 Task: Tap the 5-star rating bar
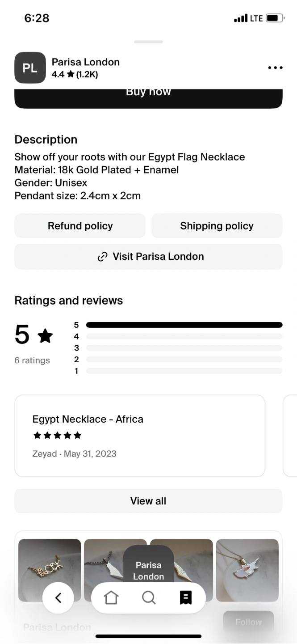(184, 325)
